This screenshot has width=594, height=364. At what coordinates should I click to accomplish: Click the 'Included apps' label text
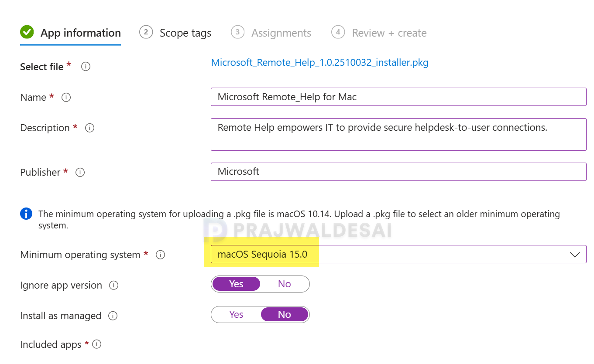51,345
